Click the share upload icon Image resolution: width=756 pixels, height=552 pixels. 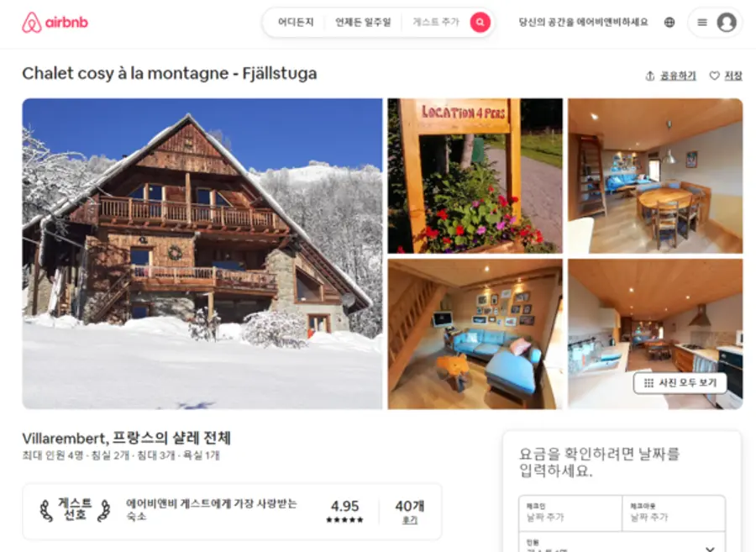point(650,76)
